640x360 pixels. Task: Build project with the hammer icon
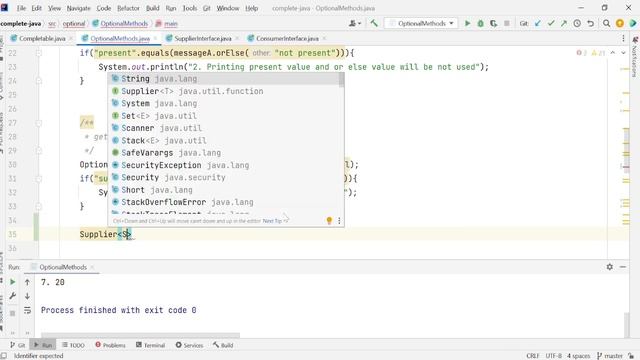(374, 23)
